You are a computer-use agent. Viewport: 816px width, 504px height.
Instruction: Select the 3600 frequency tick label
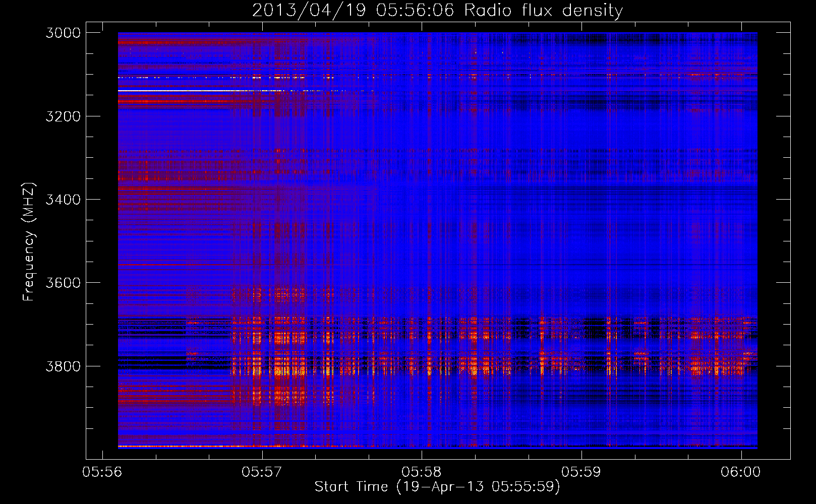click(63, 283)
